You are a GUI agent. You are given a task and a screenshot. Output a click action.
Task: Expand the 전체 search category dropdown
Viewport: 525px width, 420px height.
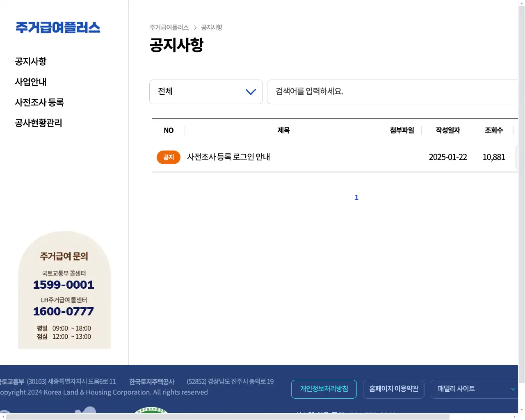206,92
